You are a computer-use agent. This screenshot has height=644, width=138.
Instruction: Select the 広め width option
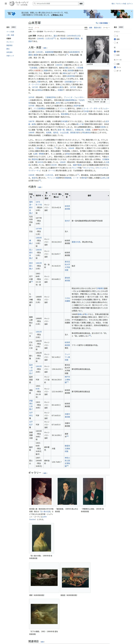pos(115,55)
